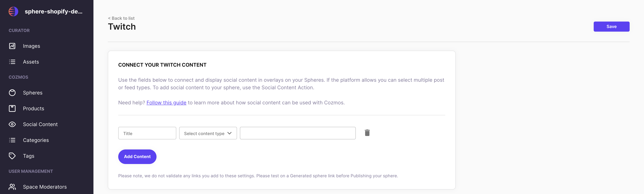Go to Social Content menu item
644x194 pixels.
[40, 124]
